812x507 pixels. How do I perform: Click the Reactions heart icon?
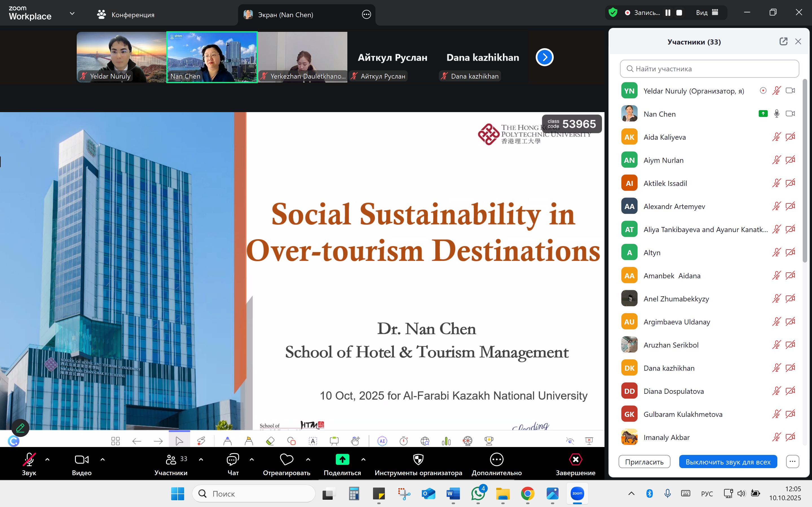coord(286,459)
